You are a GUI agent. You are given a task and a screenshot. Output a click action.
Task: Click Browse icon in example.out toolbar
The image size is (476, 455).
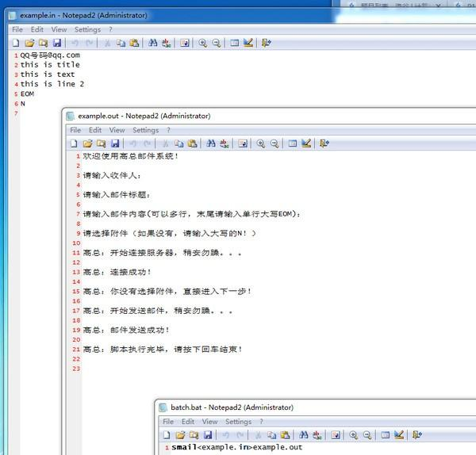(101, 143)
